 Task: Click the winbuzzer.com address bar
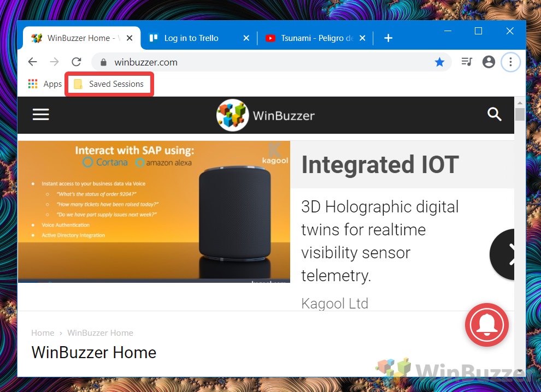tap(271, 62)
